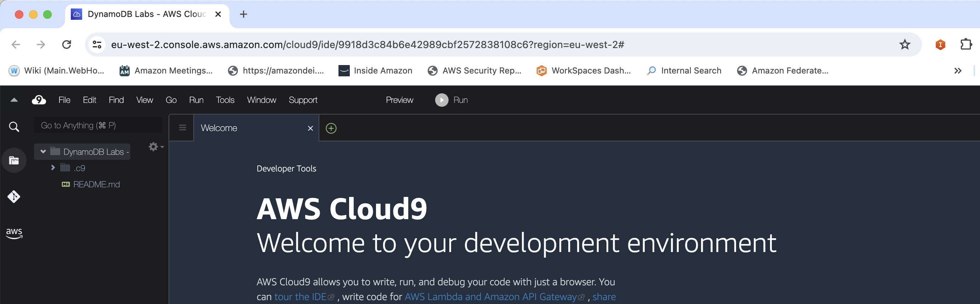980x304 pixels.
Task: Open the tab list menu icon
Action: pyautogui.click(x=182, y=128)
